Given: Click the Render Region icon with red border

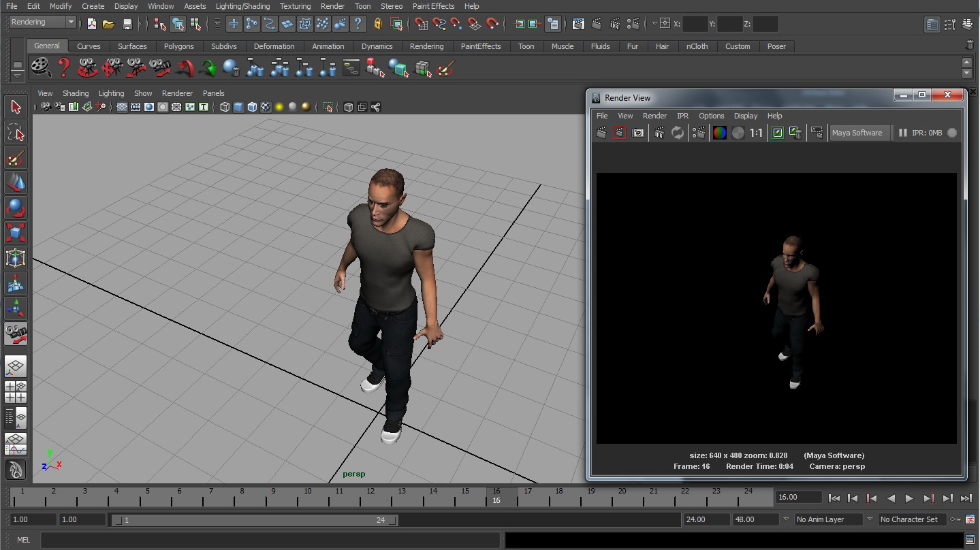Looking at the screenshot, I should [x=619, y=133].
